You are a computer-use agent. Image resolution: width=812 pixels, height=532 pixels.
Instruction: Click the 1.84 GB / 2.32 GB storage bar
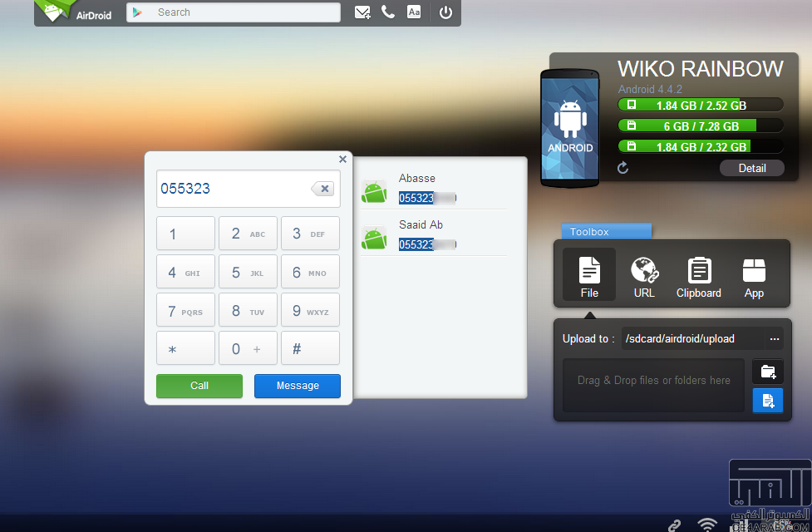(x=700, y=146)
